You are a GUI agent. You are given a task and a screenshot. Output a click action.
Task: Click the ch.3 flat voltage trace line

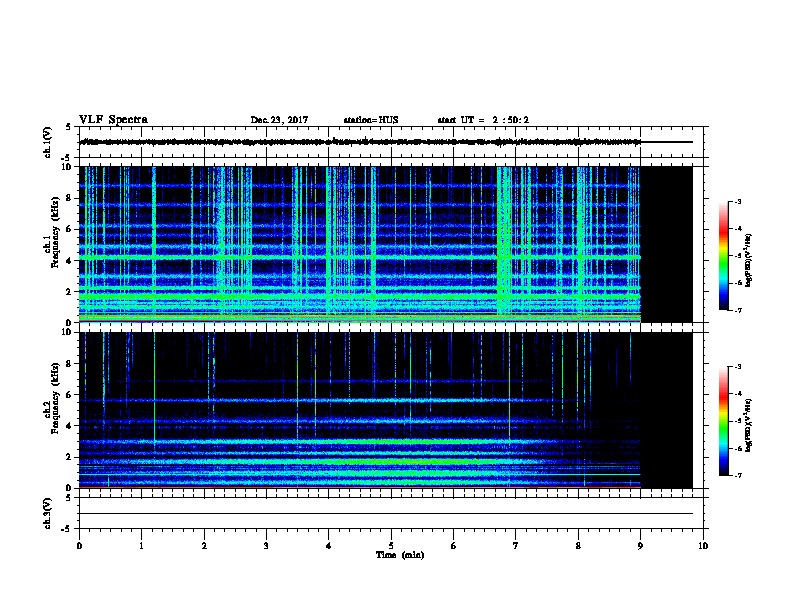386,514
